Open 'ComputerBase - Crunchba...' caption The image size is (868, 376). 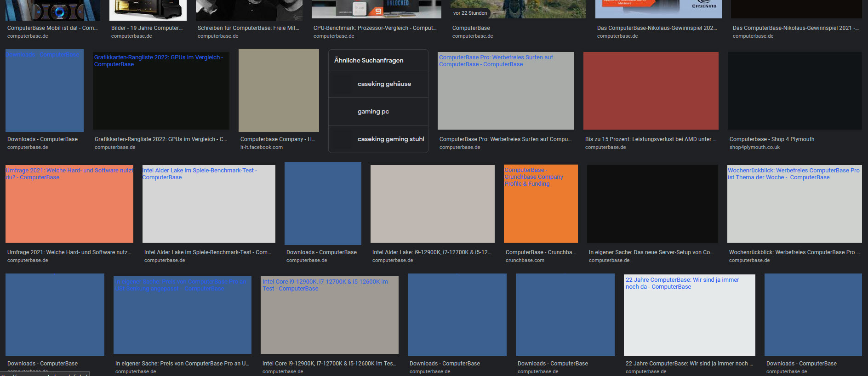541,252
